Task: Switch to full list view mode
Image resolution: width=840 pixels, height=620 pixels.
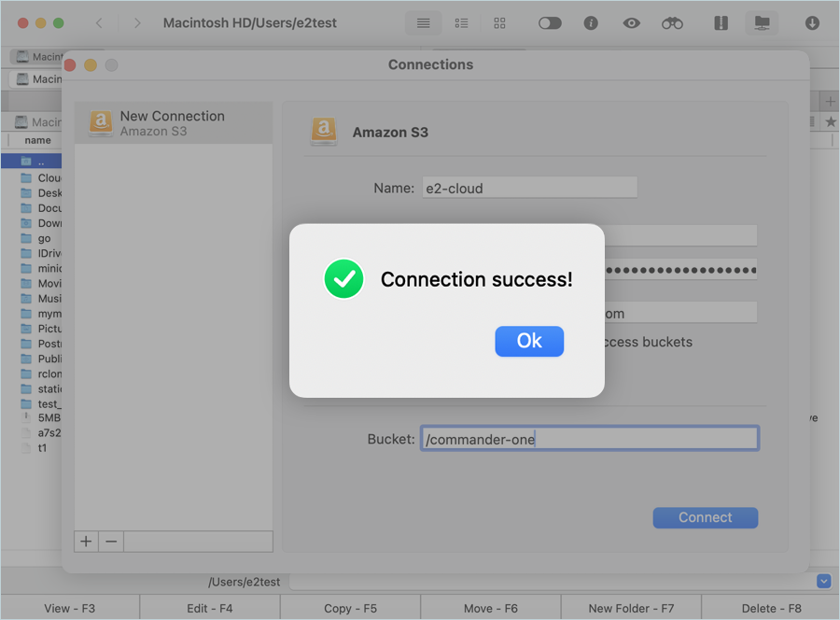Action: point(423,23)
